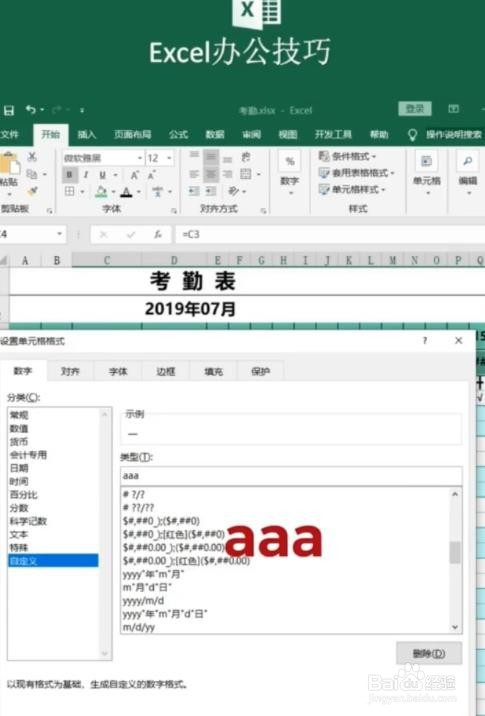The image size is (485, 716).
Task: Click the Undo arrow icon
Action: click(x=31, y=110)
